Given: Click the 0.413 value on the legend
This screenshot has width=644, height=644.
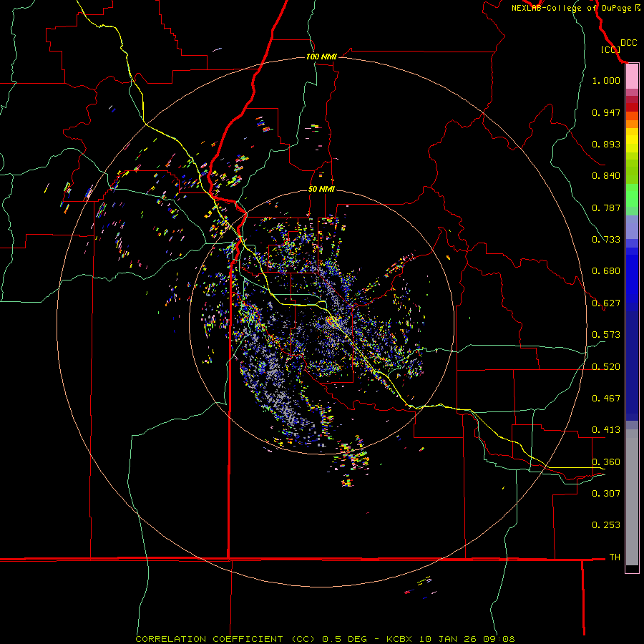Looking at the screenshot, I should (x=606, y=430).
